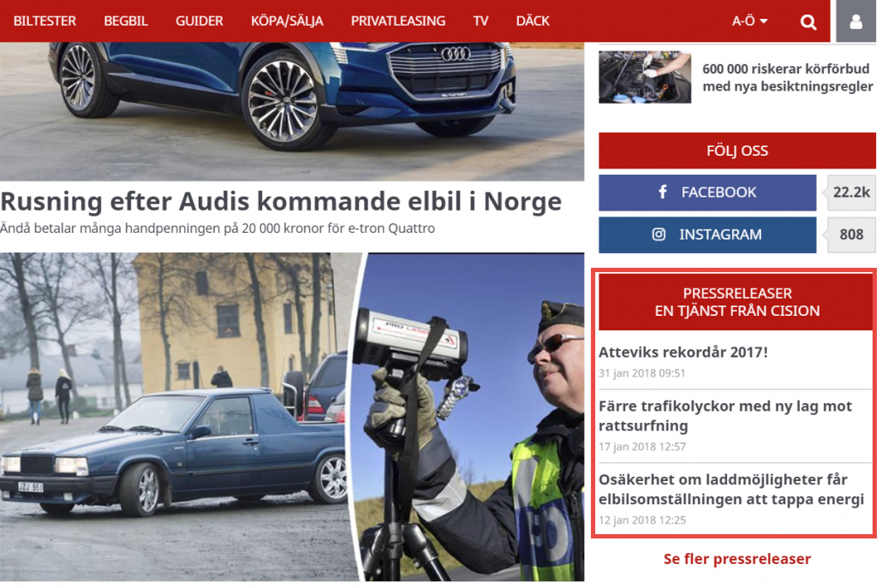Open PRIVATLEASING from the top menu
Viewport: 882px width, 588px height.
pos(397,21)
